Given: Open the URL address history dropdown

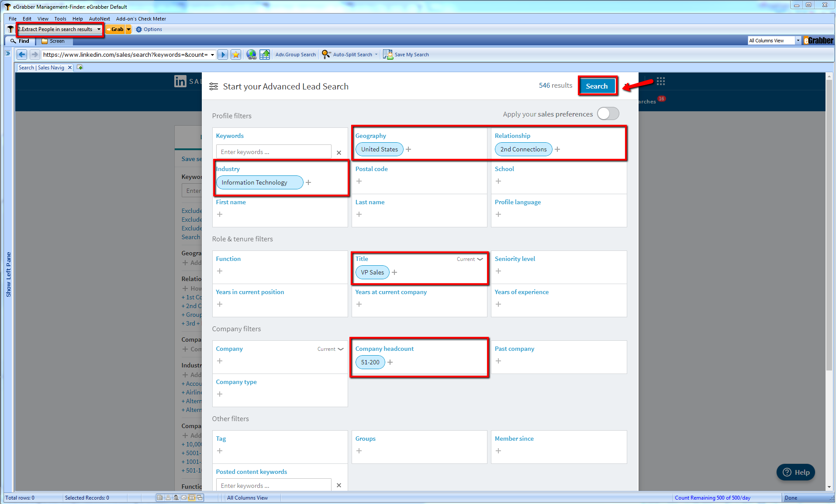Looking at the screenshot, I should (x=212, y=55).
